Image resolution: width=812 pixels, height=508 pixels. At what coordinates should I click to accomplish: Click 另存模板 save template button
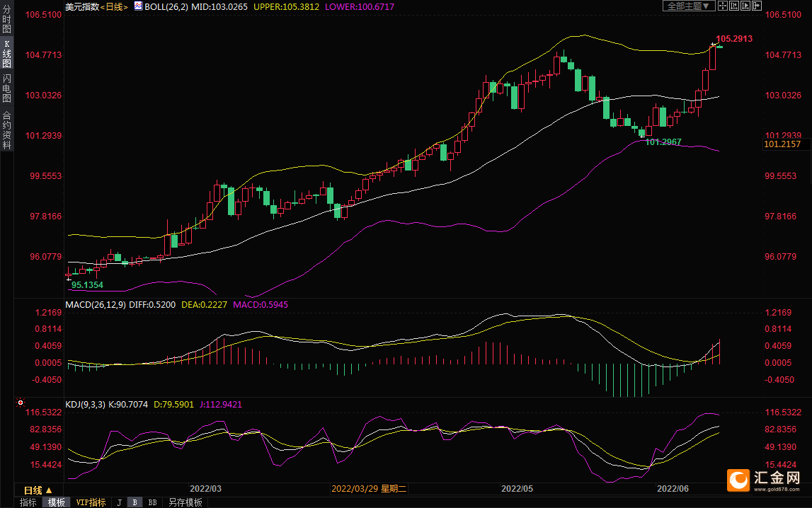pos(185,502)
